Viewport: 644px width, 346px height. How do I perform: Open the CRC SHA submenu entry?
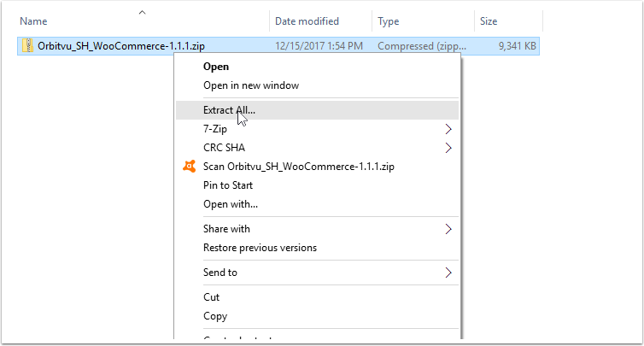[317, 148]
